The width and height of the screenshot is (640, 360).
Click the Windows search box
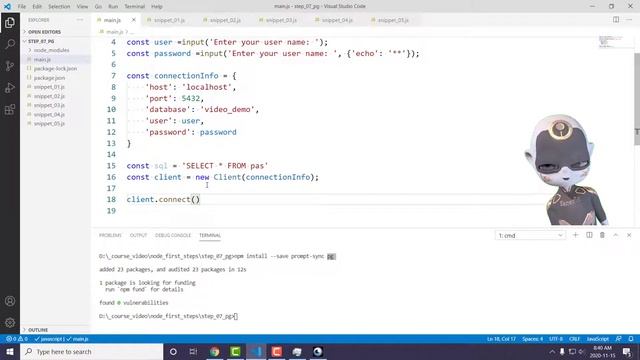pos(92,351)
